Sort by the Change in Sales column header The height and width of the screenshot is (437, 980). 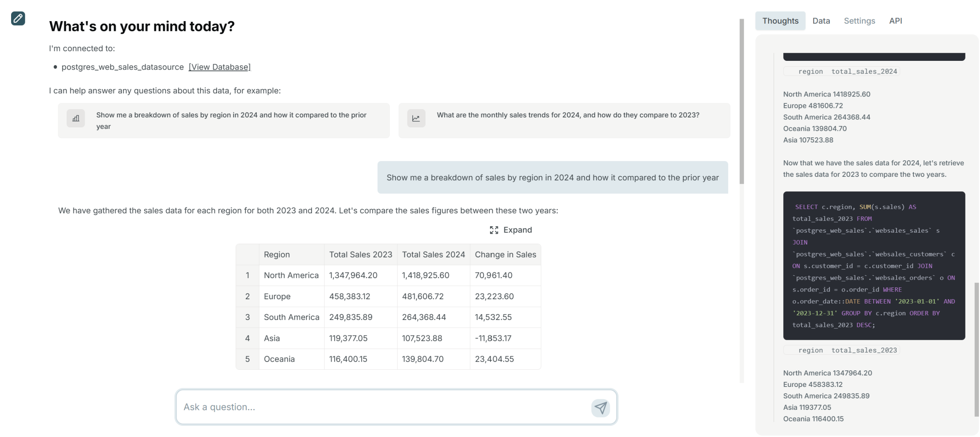pyautogui.click(x=505, y=254)
